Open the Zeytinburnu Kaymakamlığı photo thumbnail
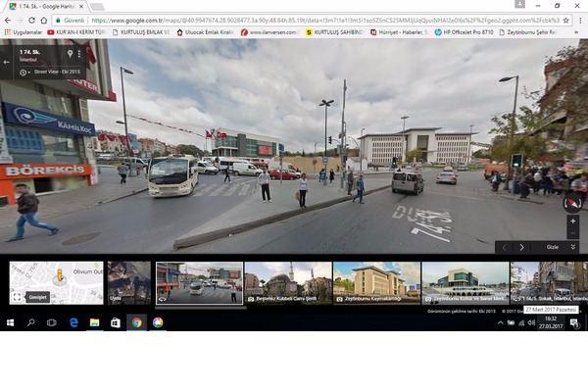Image resolution: width=588 pixels, height=392 pixels. click(x=376, y=283)
